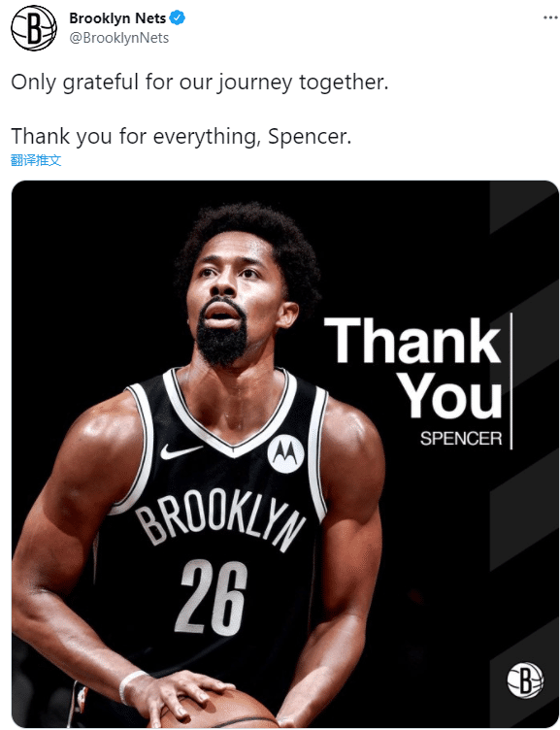Screen dimensions: 560x730
Task: Click the Nets logo in image corner
Action: pyautogui.click(x=525, y=680)
